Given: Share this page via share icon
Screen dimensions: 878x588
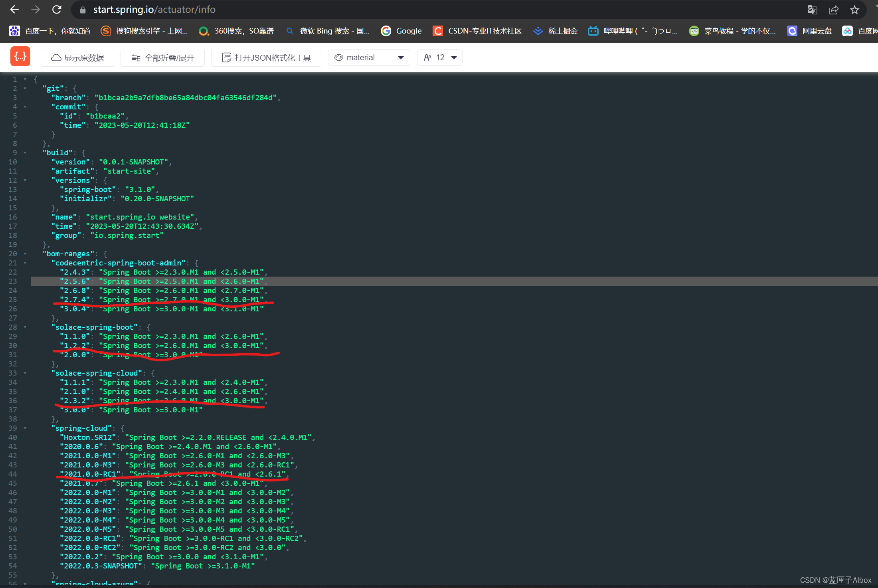Looking at the screenshot, I should [x=833, y=10].
